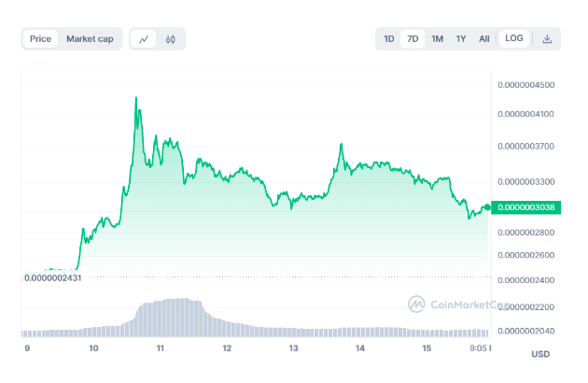Click the date 9 on the x-axis
588x383 pixels.
click(x=26, y=348)
